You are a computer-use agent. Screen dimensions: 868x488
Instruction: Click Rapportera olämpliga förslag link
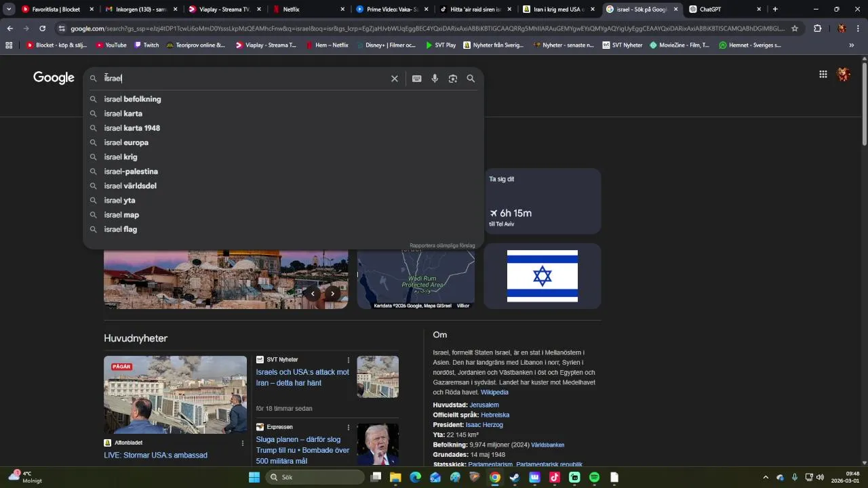[x=442, y=245]
